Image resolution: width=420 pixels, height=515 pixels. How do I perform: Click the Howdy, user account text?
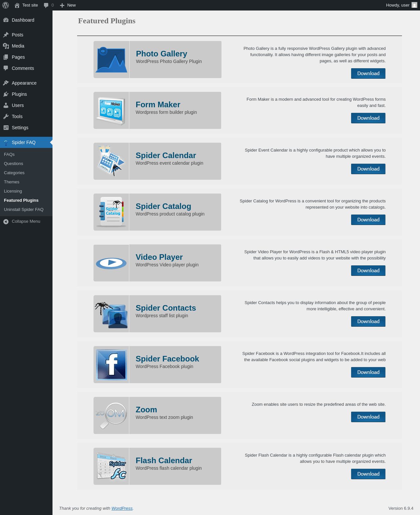click(x=398, y=5)
